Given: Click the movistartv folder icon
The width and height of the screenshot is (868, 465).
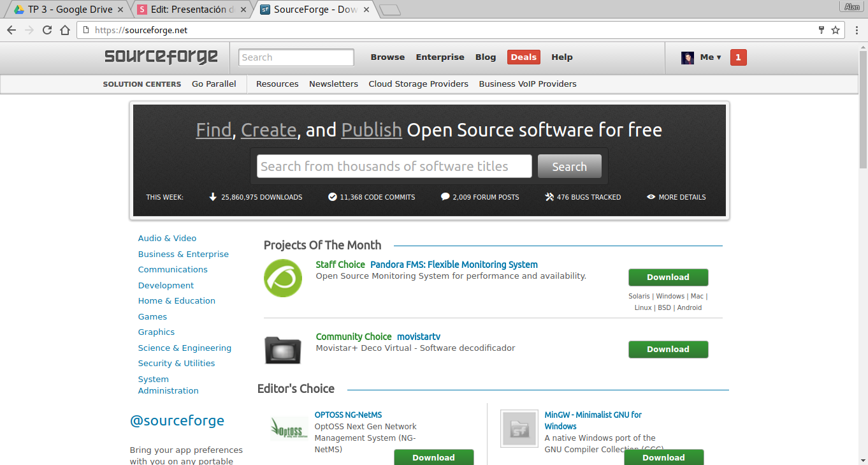Looking at the screenshot, I should [x=283, y=350].
